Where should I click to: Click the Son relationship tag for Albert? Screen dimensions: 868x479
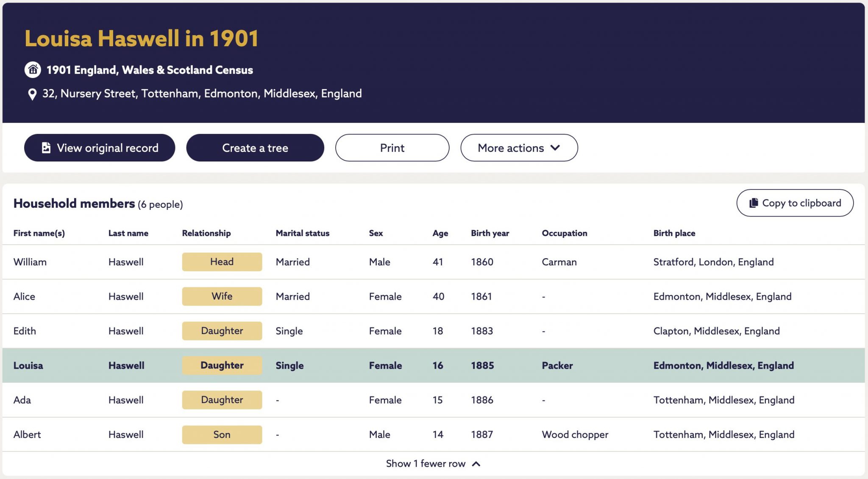[x=222, y=434]
